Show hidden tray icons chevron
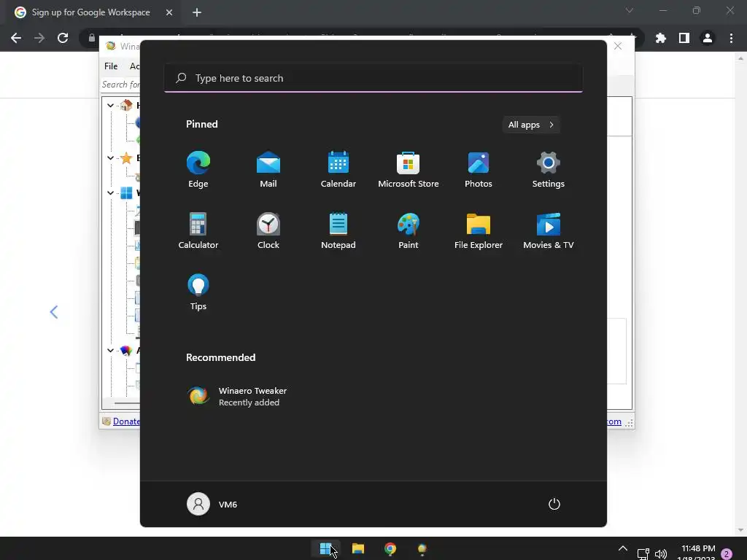Viewport: 747px width, 560px height. (623, 548)
